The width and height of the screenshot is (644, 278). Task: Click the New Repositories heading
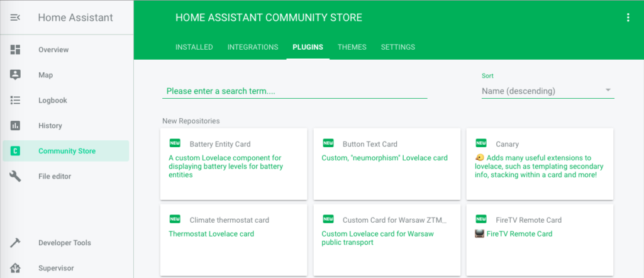coord(191,121)
